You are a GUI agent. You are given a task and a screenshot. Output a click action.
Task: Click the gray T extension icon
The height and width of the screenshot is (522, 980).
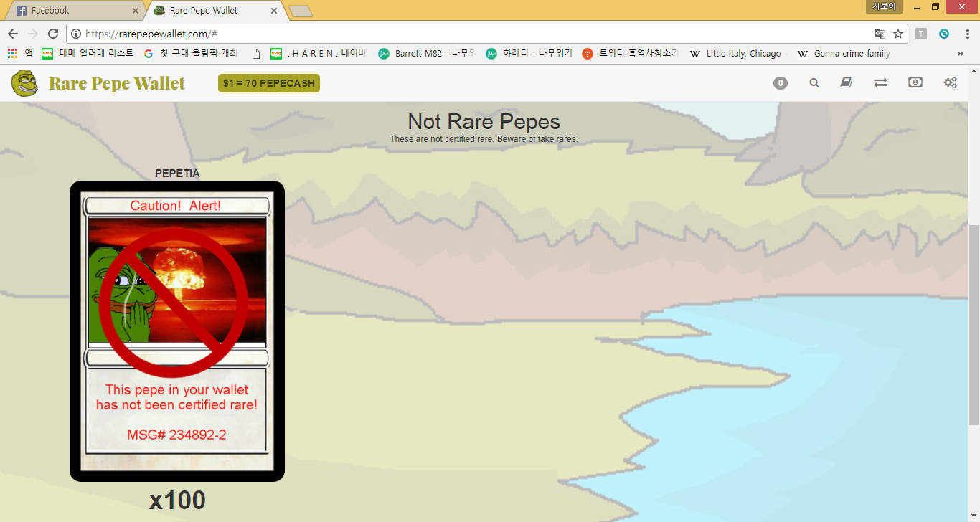tap(921, 34)
